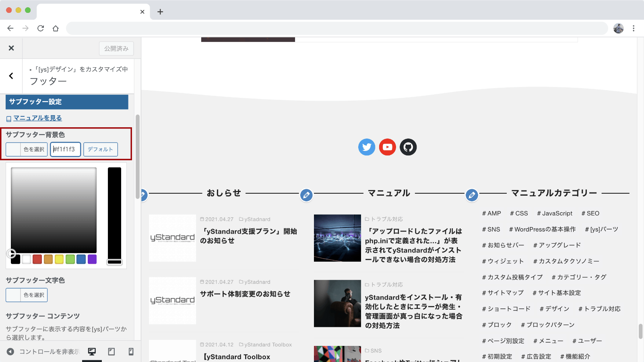Open the # ページ別設定 category tag
Screen dimensions: 644x362
pyautogui.click(x=503, y=341)
